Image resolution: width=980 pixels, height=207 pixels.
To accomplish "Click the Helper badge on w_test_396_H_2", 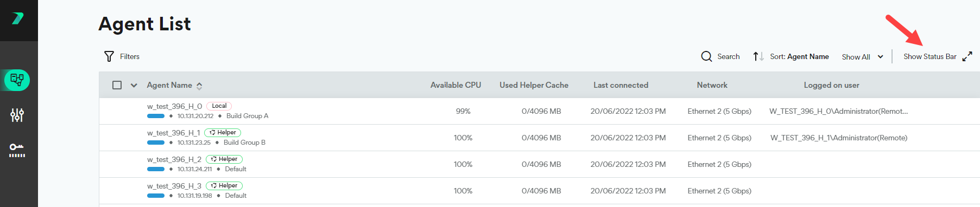I will click(x=224, y=159).
